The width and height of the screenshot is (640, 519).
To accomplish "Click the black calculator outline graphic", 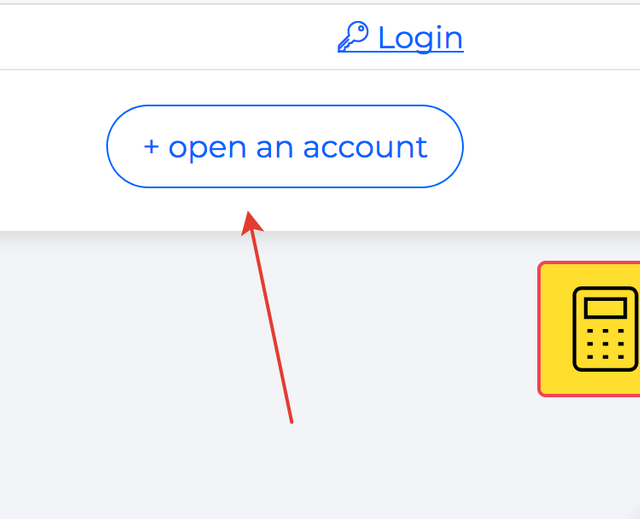I will [x=605, y=329].
